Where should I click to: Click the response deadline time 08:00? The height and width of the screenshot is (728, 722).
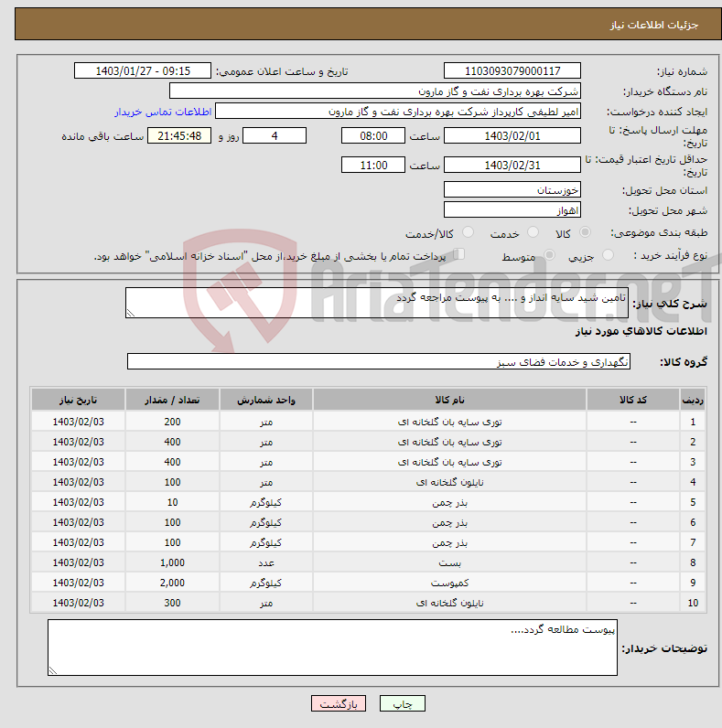373,135
